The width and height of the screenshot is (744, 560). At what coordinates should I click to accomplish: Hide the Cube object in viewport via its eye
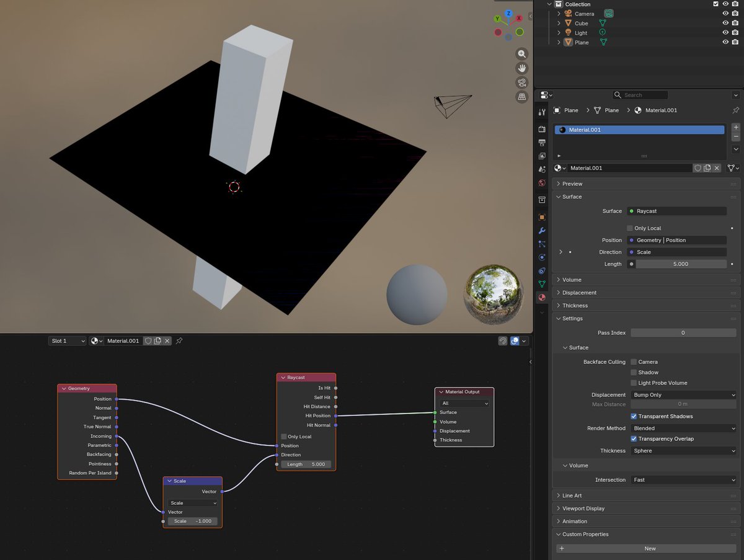(x=725, y=23)
